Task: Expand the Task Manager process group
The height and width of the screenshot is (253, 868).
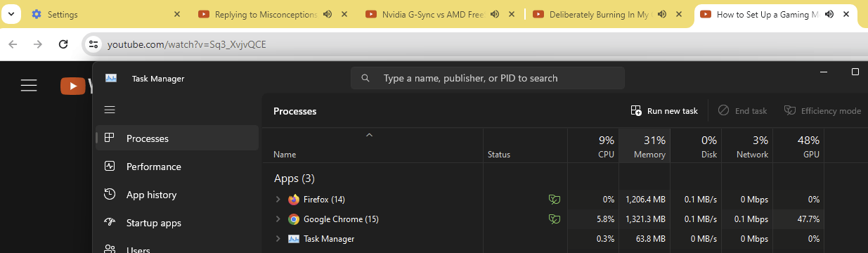Action: pyautogui.click(x=278, y=239)
